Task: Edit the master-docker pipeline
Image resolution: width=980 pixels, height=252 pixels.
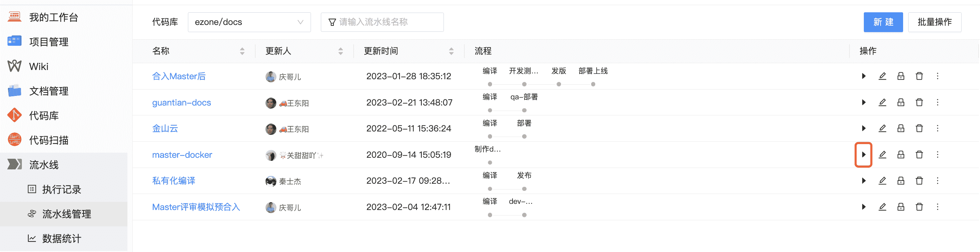Action: tap(882, 155)
